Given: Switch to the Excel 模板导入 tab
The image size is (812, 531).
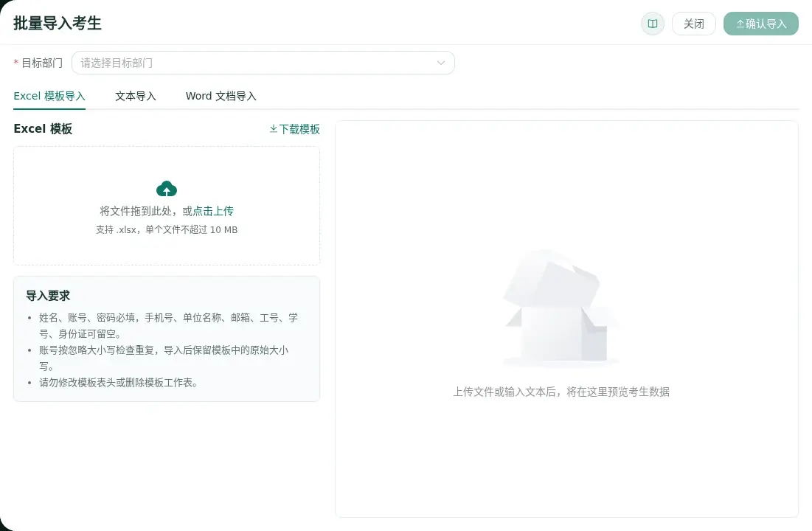Looking at the screenshot, I should (x=49, y=97).
